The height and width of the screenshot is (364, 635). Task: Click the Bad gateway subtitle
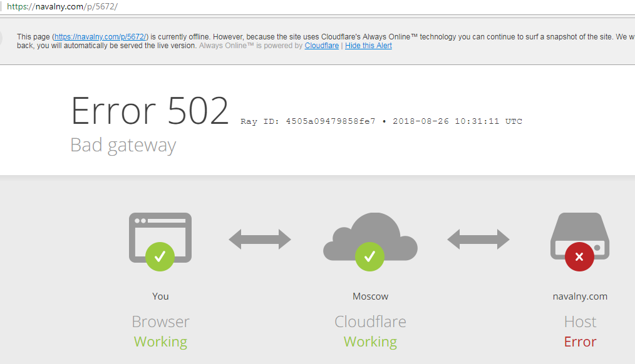pos(123,145)
